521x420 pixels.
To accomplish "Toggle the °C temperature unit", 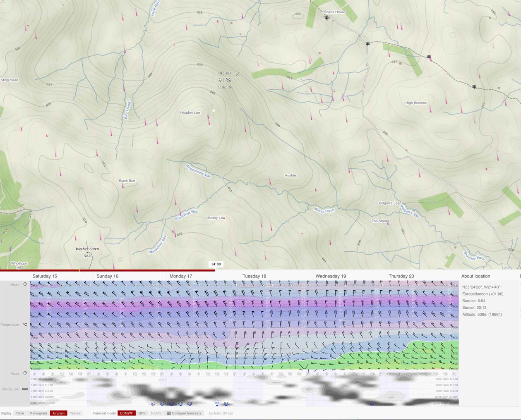I will 25,325.
